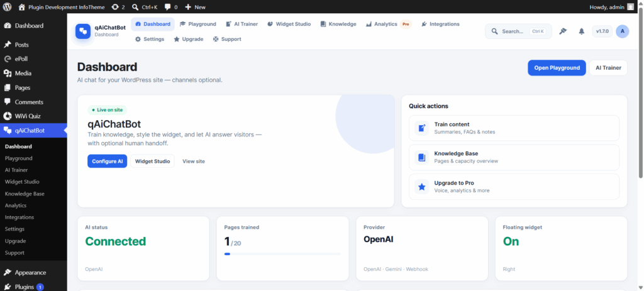This screenshot has height=291, width=644.
Task: Open Howdy, admin account menu
Action: click(x=611, y=7)
